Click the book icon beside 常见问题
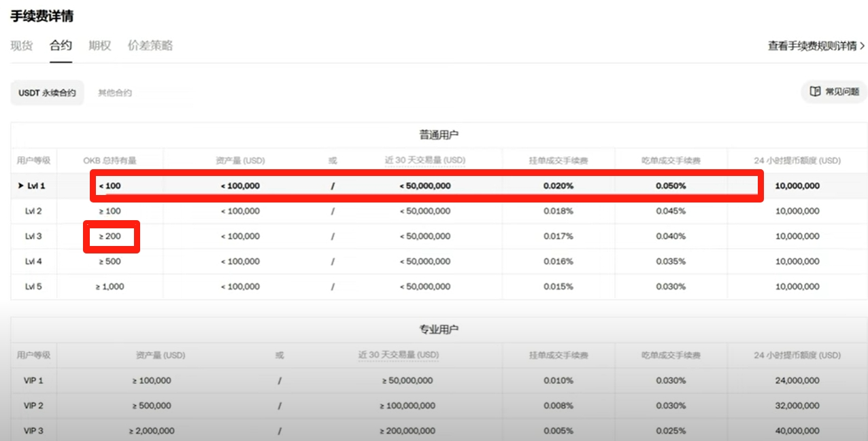Viewport: 868px width, 441px height. pos(815,92)
